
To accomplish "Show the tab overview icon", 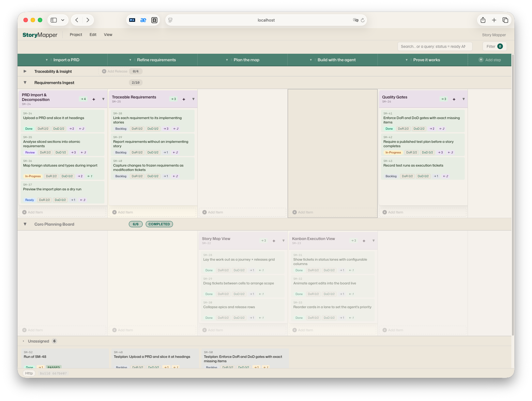I will click(505, 20).
